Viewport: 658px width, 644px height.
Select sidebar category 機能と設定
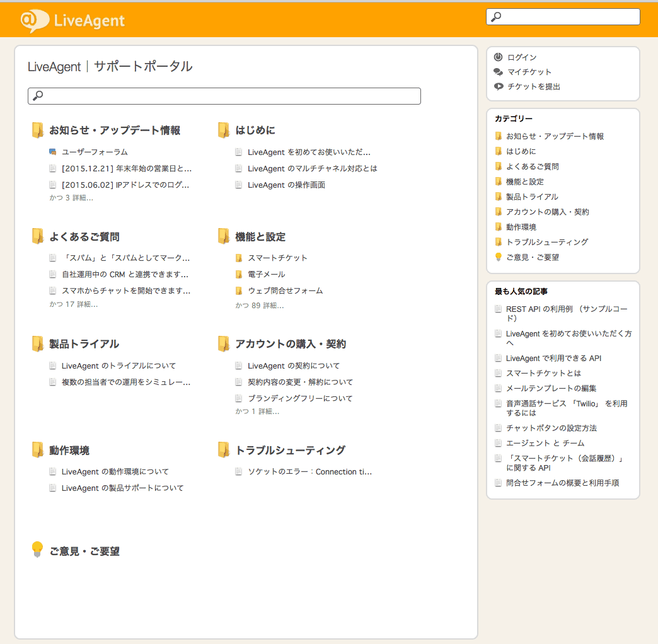524,181
